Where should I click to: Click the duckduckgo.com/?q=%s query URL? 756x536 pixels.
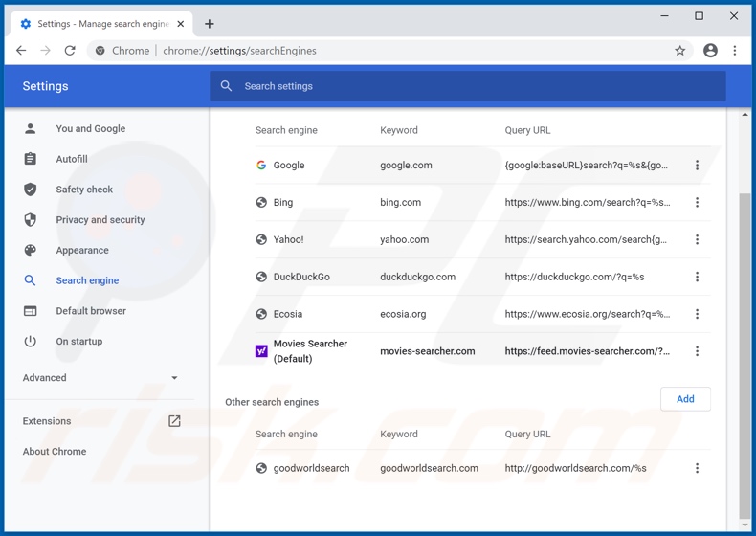[x=574, y=277]
